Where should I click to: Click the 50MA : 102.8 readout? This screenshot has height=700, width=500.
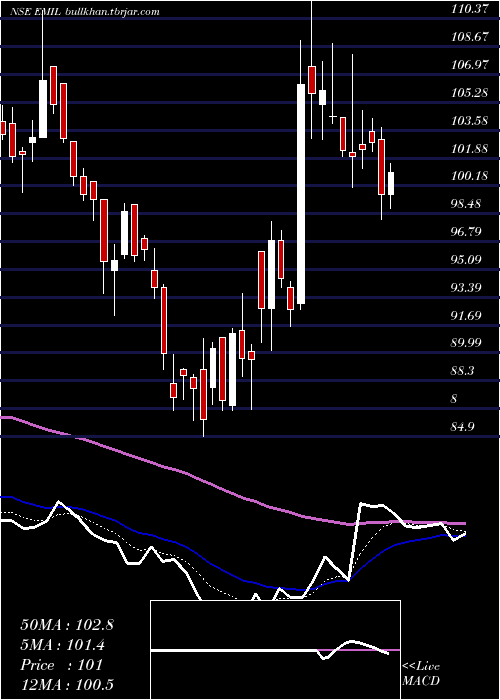[x=67, y=625]
